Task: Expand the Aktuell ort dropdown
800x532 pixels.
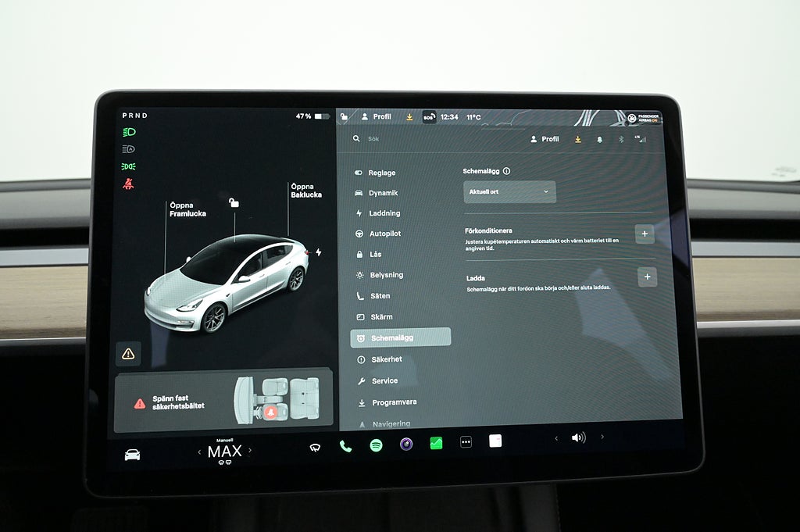Action: tap(509, 191)
